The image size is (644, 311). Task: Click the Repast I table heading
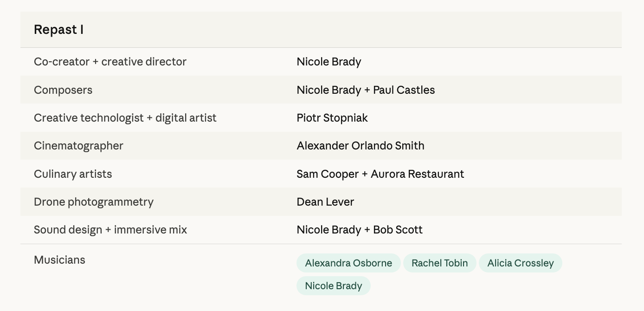(x=58, y=30)
